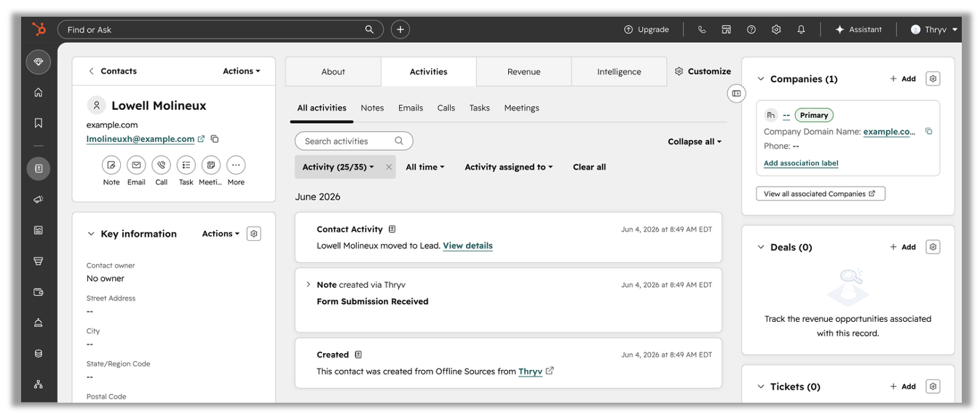Viewport: 980px width, 418px height.
Task: Open the CRM contacts icon in sidebar
Action: [x=39, y=168]
